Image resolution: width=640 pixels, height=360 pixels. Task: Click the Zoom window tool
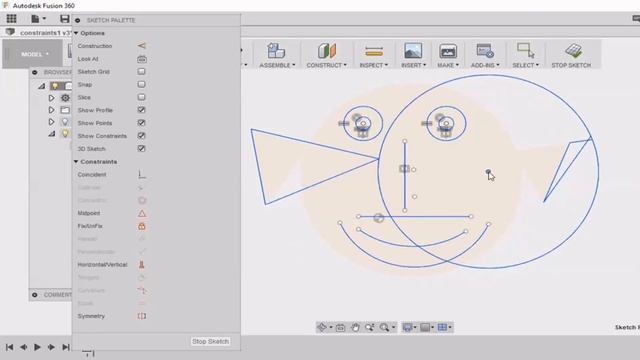(370, 327)
